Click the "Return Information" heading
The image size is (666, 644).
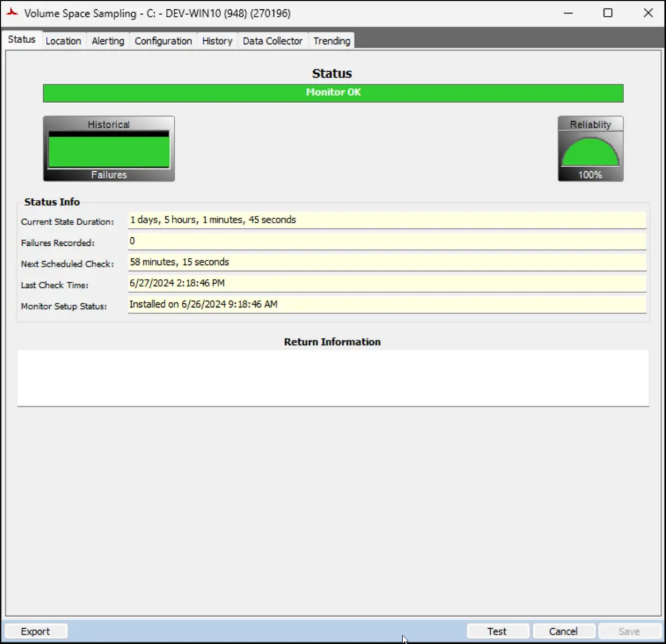(332, 342)
